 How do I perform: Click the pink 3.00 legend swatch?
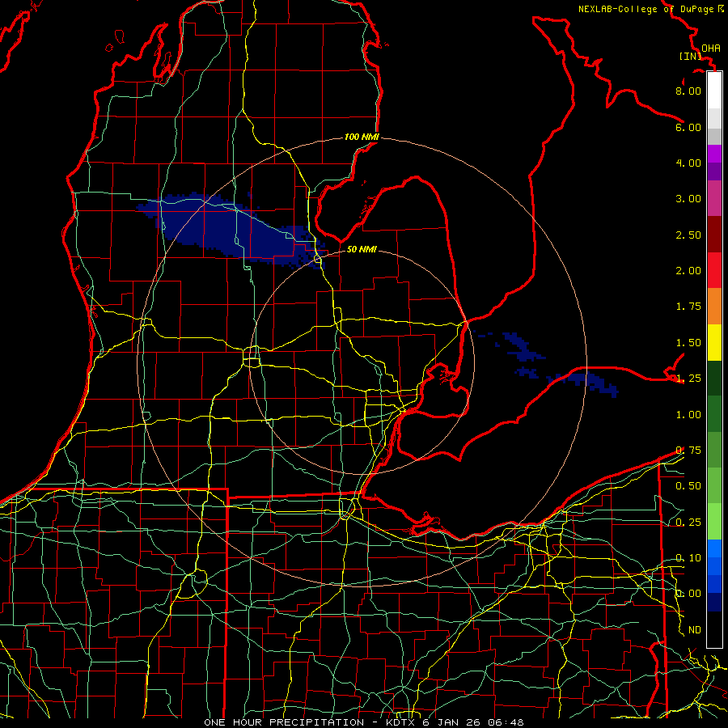tap(714, 198)
